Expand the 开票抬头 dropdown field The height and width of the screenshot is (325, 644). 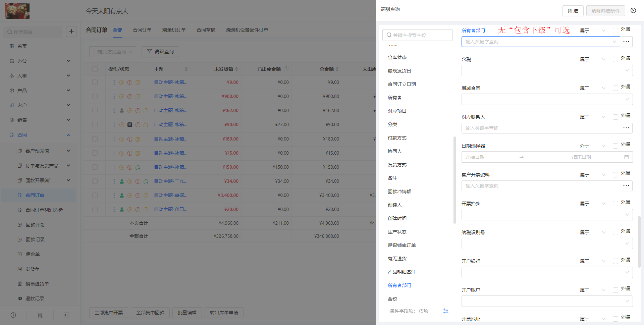(x=547, y=215)
